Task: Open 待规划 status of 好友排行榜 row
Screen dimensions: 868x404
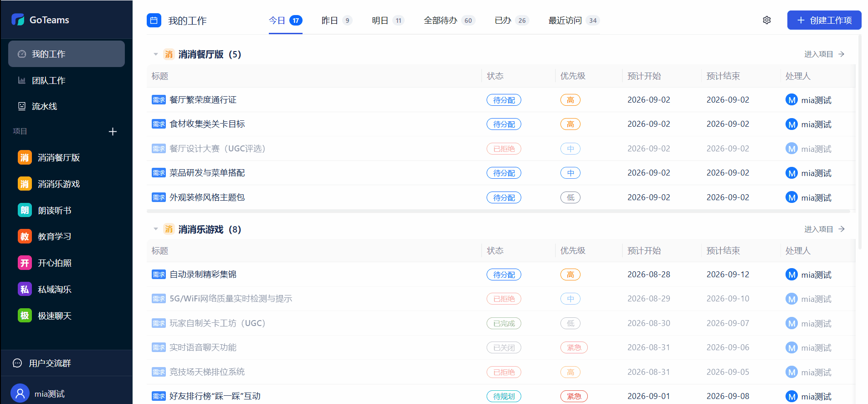Action: [504, 396]
